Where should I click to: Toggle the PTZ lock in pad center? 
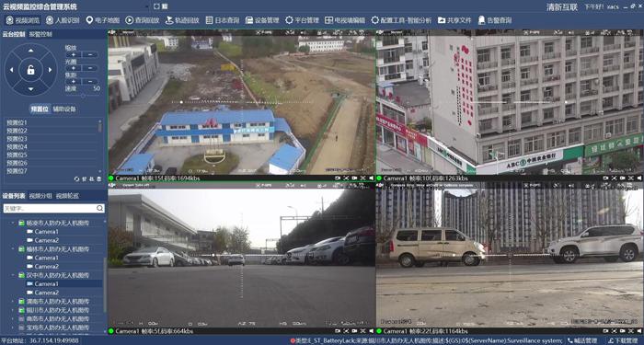pos(30,70)
